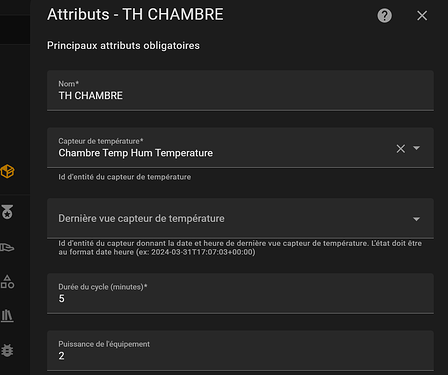The width and height of the screenshot is (448, 375).
Task: Click the Attributs - TH CHAMBRE title
Action: [x=135, y=15]
